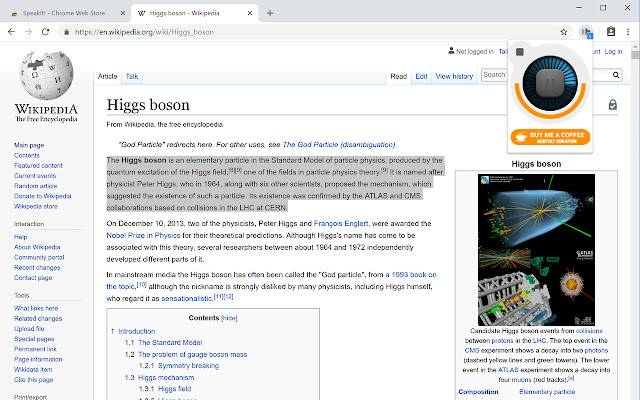
Task: Bookmark page with the star icon
Action: tap(564, 32)
